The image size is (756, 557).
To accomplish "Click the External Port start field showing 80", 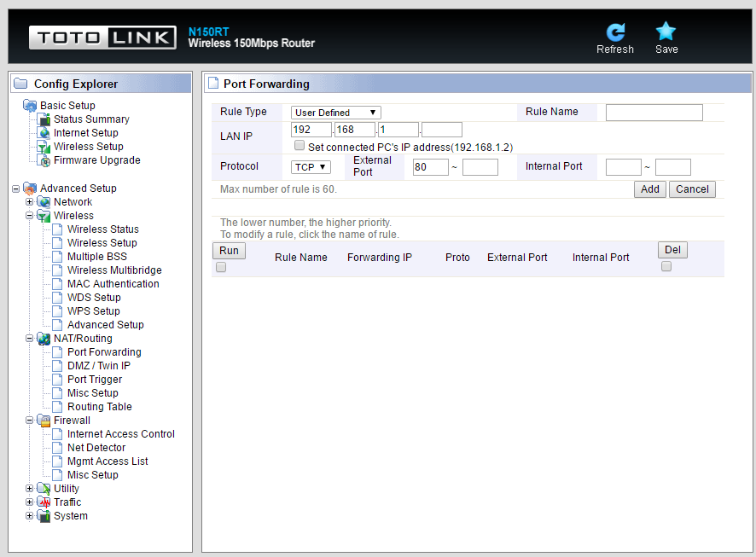I will (x=431, y=167).
